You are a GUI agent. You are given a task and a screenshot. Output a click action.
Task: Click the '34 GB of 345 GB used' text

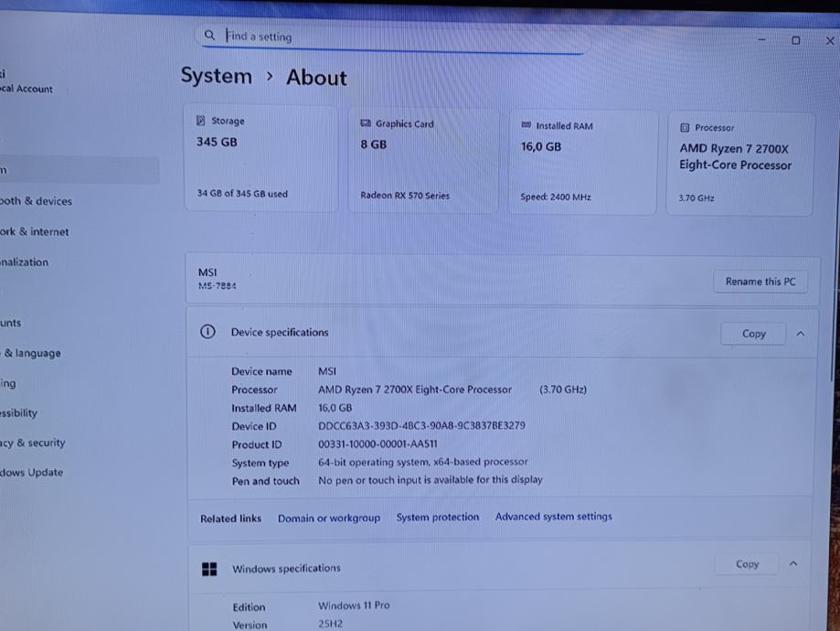242,194
